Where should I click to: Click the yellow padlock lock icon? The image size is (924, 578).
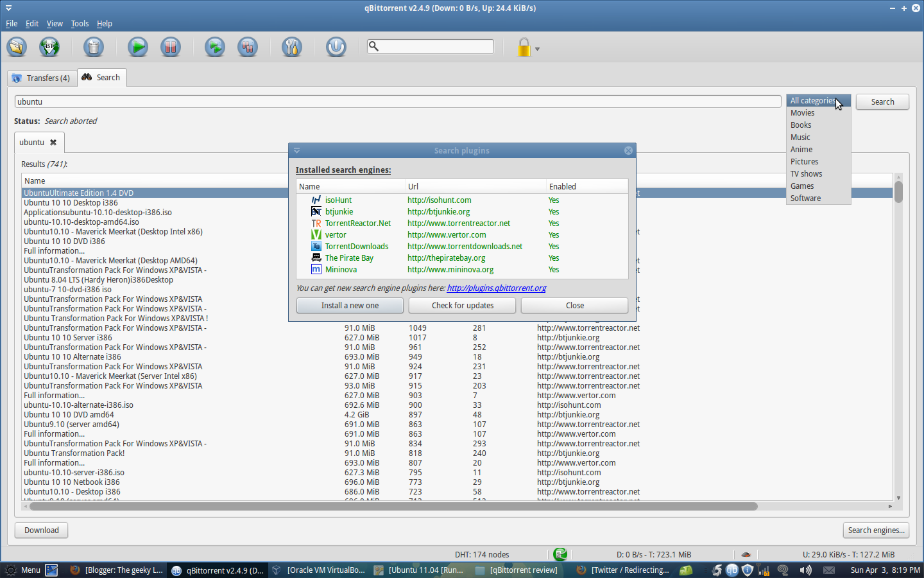click(x=524, y=48)
